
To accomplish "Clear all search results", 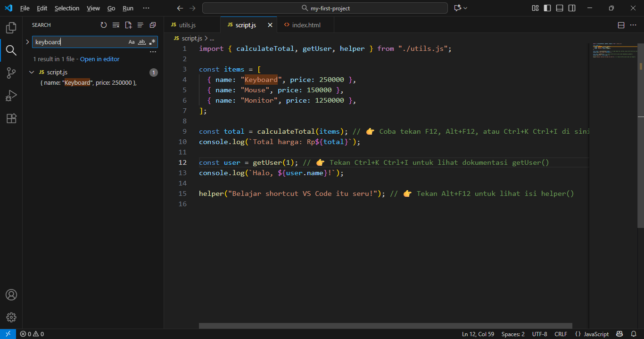I will 116,25.
